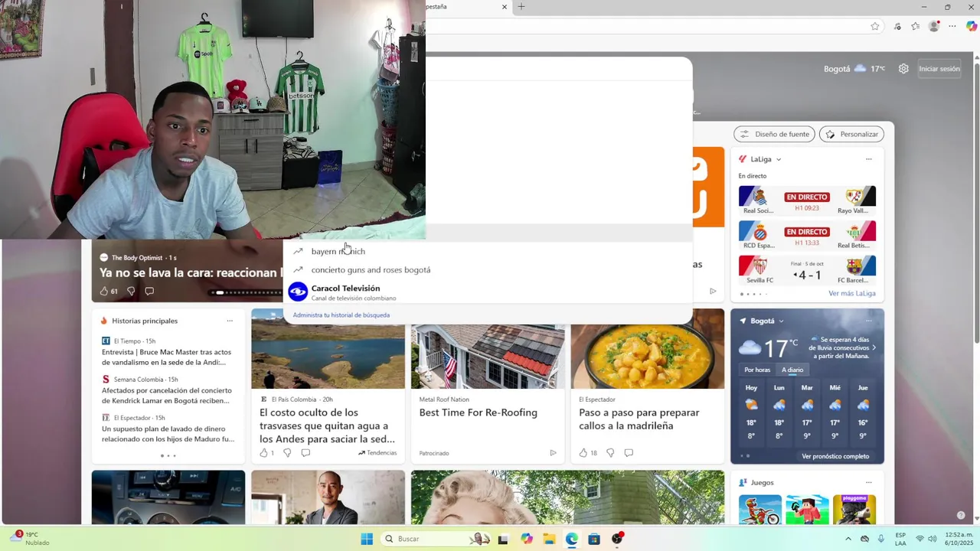The image size is (980, 551).
Task: Like The Body Optimist story with 61 likes
Action: 109,292
